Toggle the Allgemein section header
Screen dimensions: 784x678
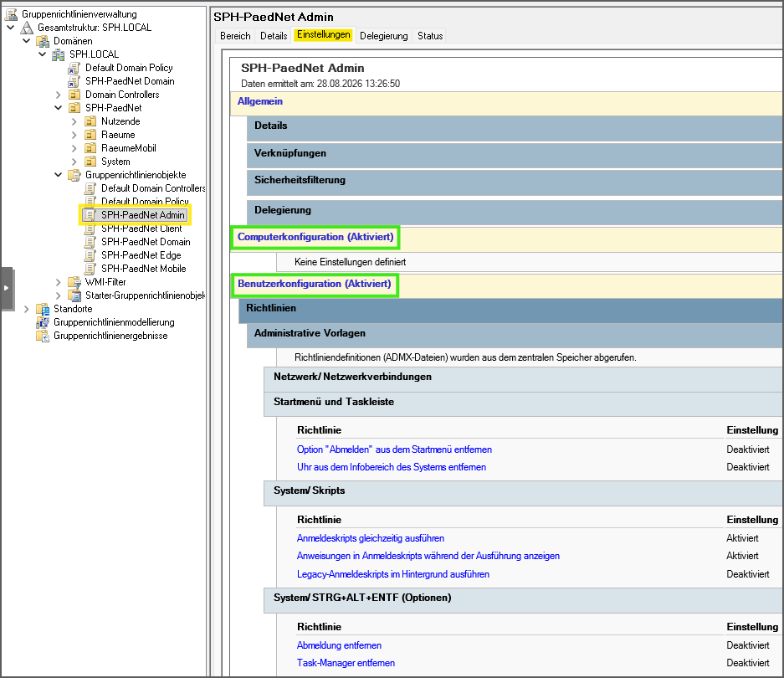(506, 103)
